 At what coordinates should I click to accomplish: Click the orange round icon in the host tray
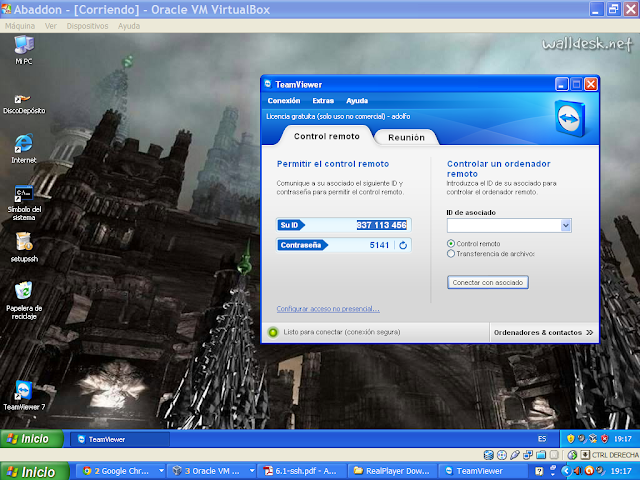[589, 471]
